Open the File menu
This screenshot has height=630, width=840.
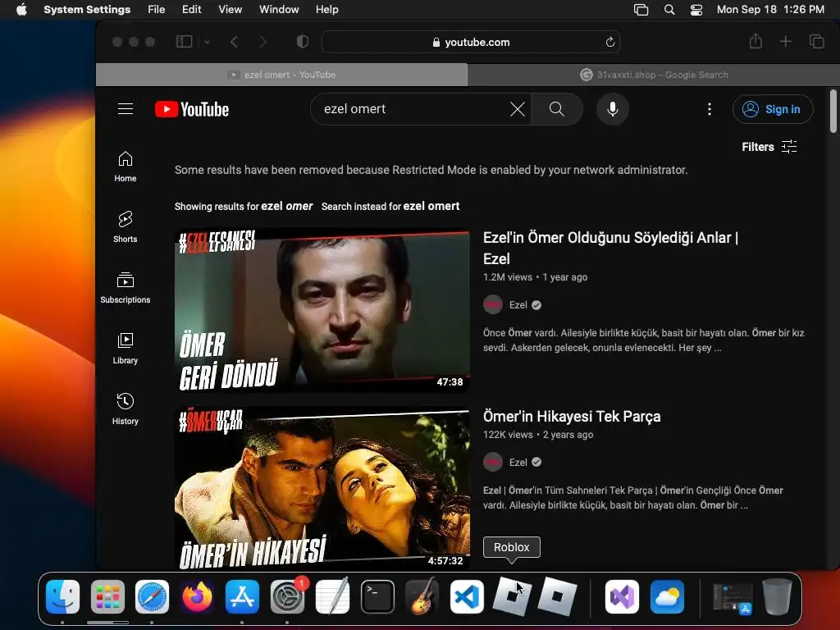point(156,10)
